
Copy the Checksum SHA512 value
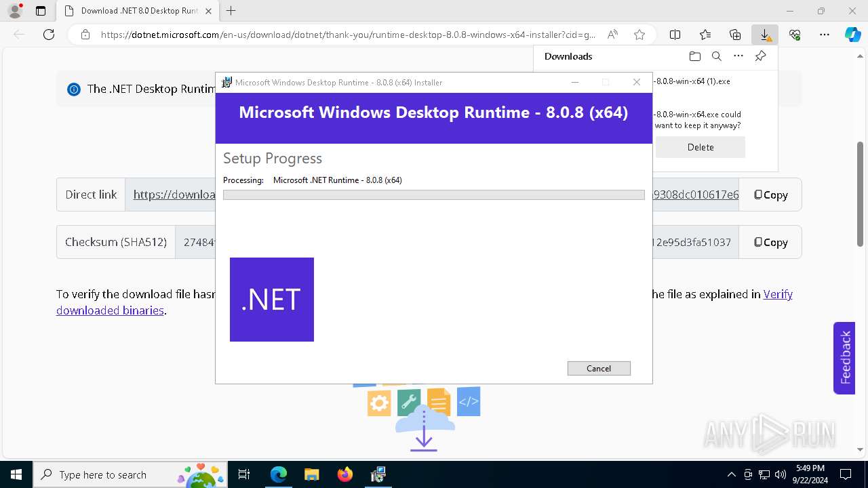tap(770, 242)
